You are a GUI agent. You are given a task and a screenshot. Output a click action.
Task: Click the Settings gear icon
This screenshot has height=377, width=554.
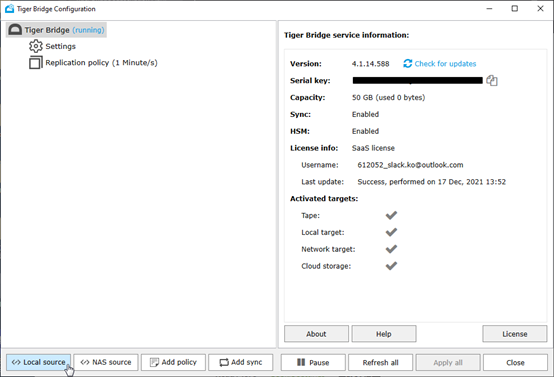pos(36,46)
